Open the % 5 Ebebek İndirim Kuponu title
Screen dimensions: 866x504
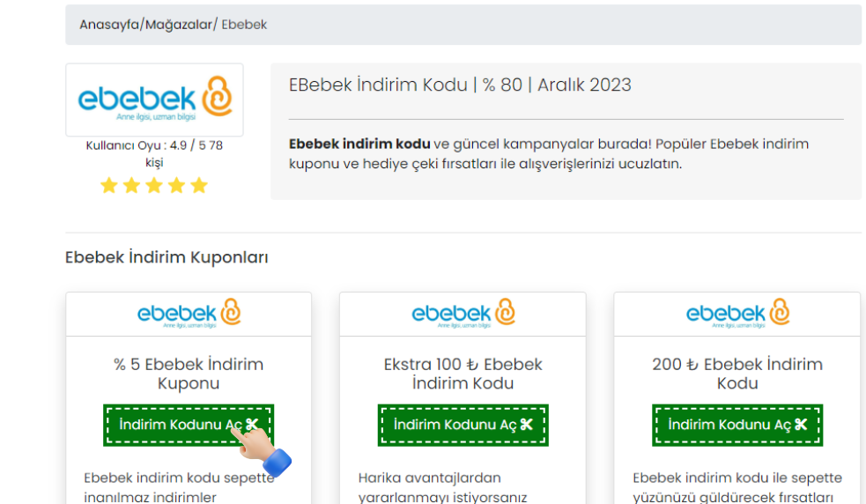tap(189, 374)
